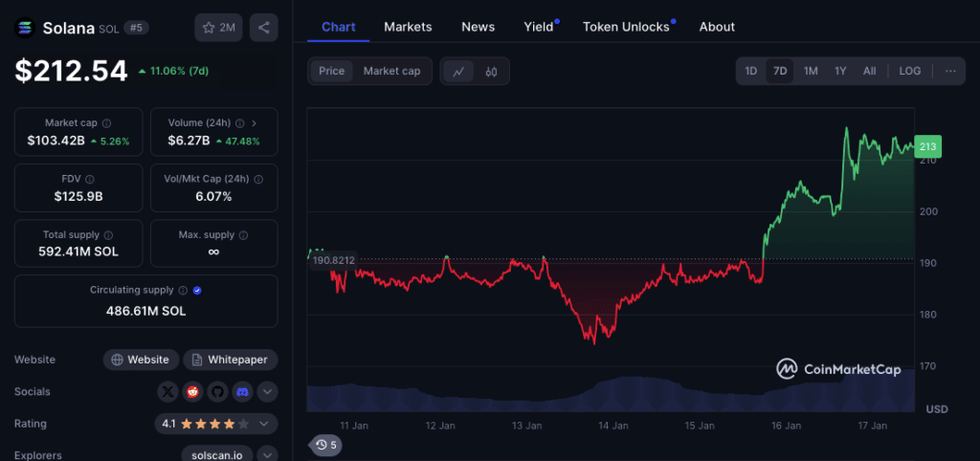
Task: Open the Website link button
Action: [141, 360]
